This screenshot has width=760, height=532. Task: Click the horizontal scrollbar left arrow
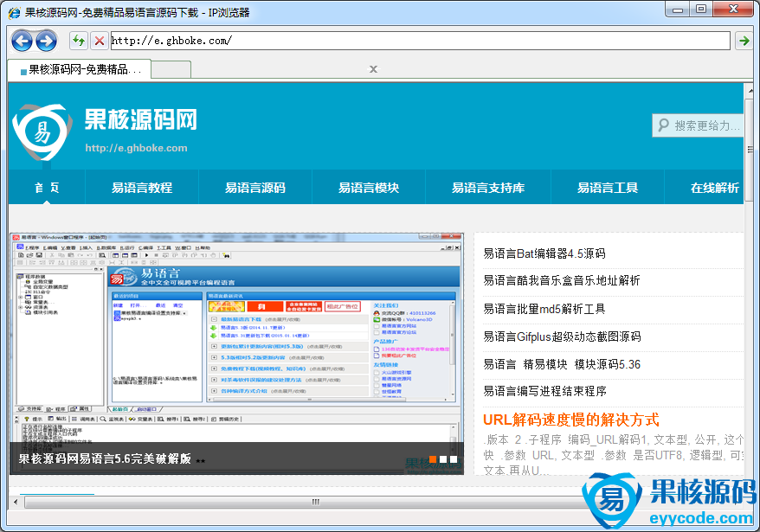tap(16, 502)
